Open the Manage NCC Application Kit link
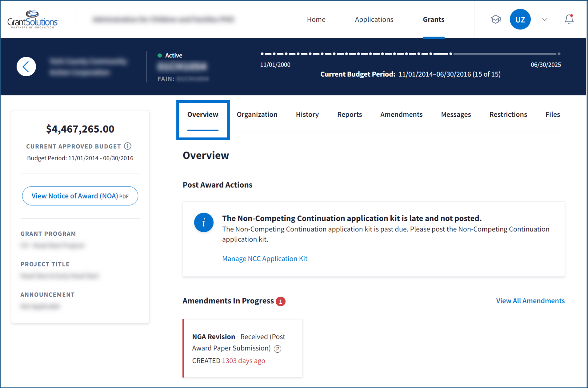The height and width of the screenshot is (388, 588). 265,258
